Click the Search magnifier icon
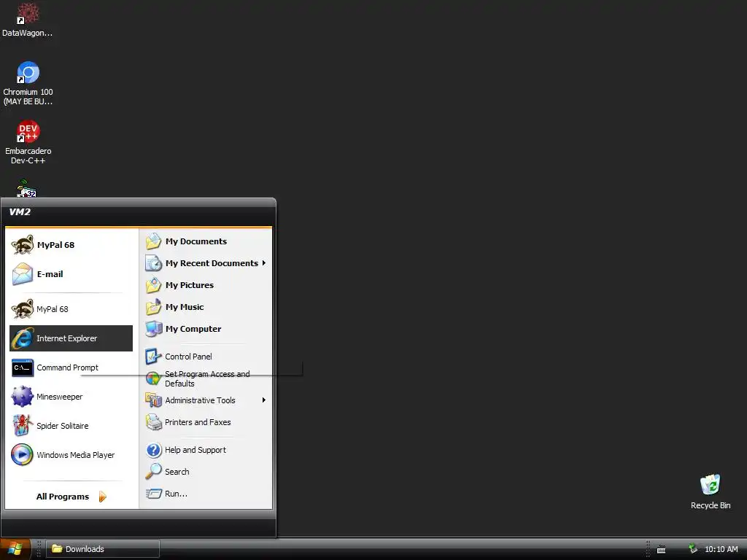747x560 pixels. (153, 472)
